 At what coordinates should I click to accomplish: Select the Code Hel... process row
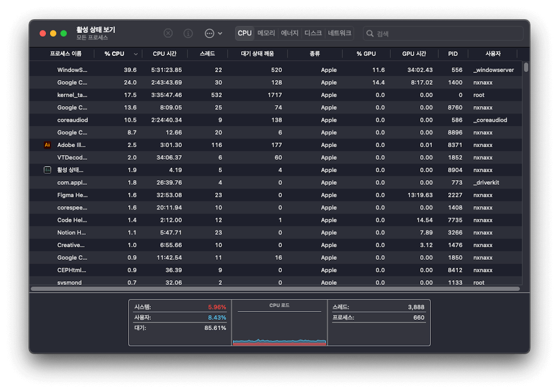pyautogui.click(x=276, y=220)
